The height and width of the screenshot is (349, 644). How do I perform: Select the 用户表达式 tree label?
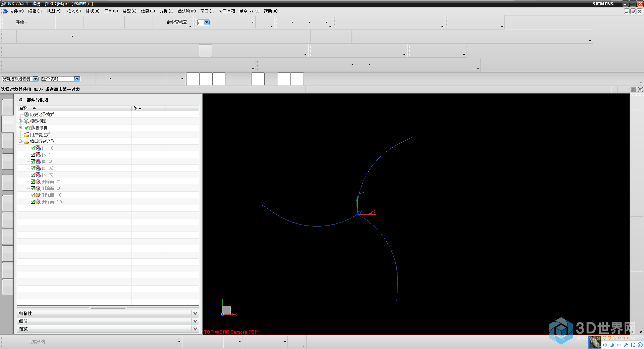click(x=40, y=135)
